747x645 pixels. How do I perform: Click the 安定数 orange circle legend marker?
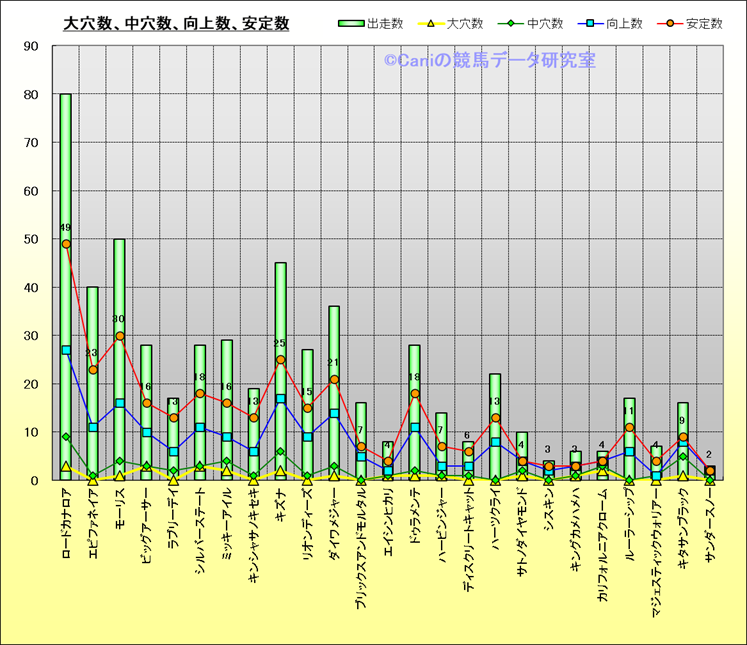point(671,23)
